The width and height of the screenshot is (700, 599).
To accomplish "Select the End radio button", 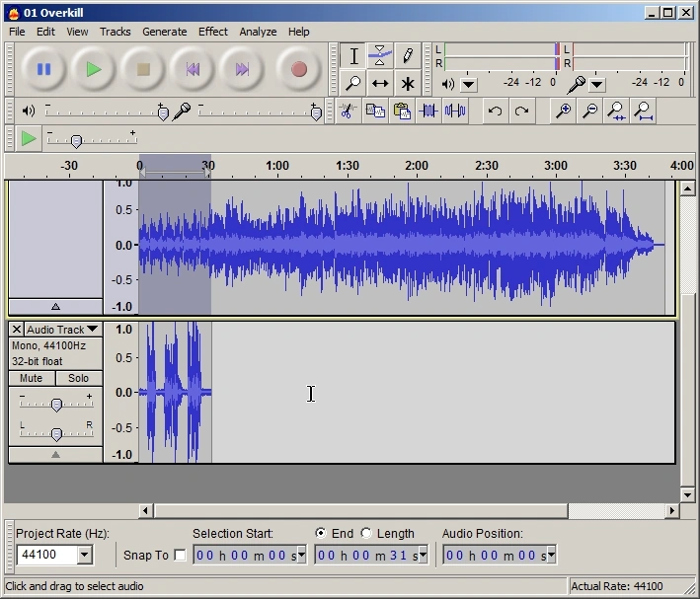I will pyautogui.click(x=321, y=534).
